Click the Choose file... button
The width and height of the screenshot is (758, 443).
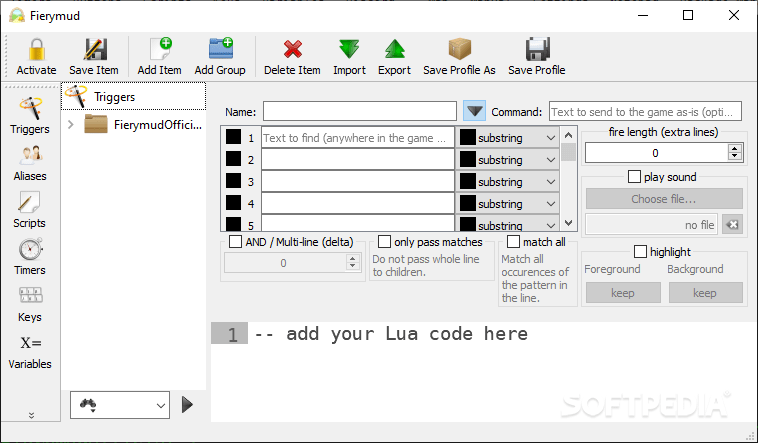(664, 199)
